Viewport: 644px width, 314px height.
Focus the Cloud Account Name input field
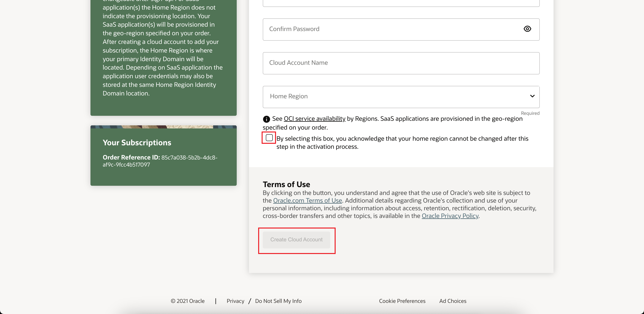pyautogui.click(x=375, y=63)
